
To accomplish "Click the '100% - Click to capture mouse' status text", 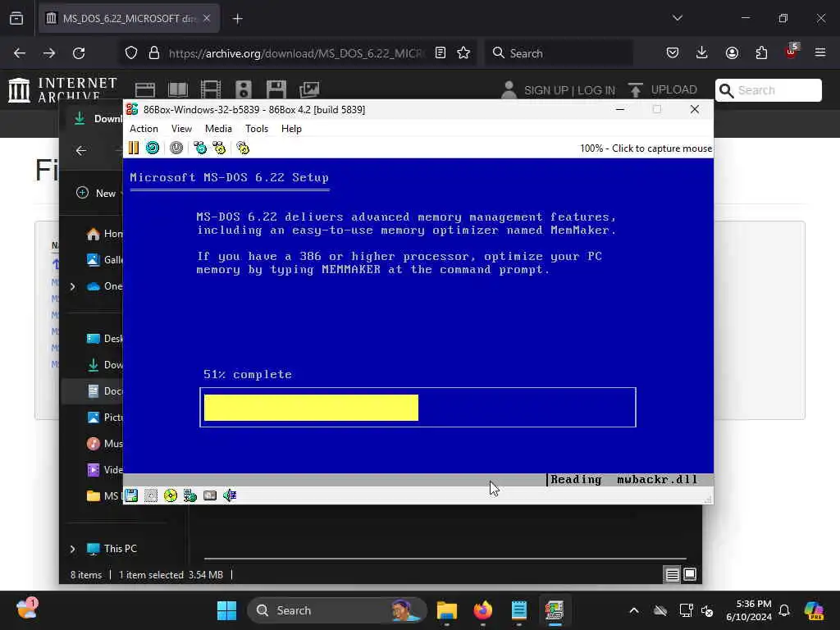I will pyautogui.click(x=646, y=148).
